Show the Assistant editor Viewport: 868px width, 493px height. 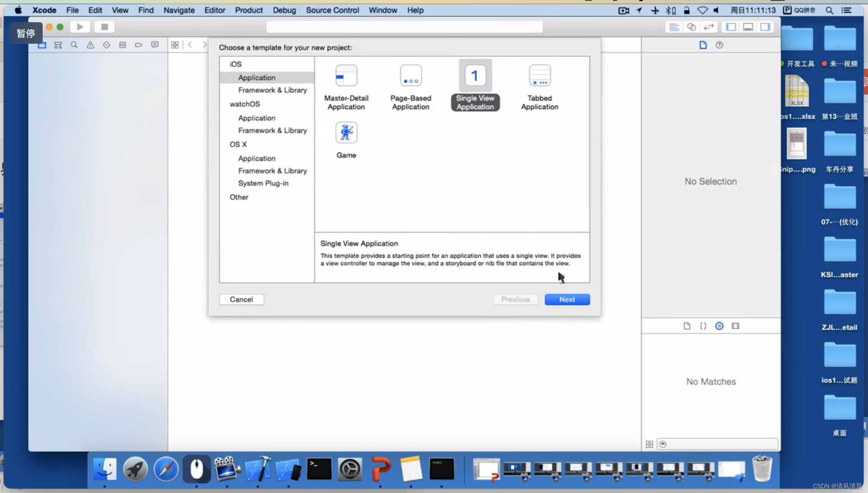click(691, 27)
